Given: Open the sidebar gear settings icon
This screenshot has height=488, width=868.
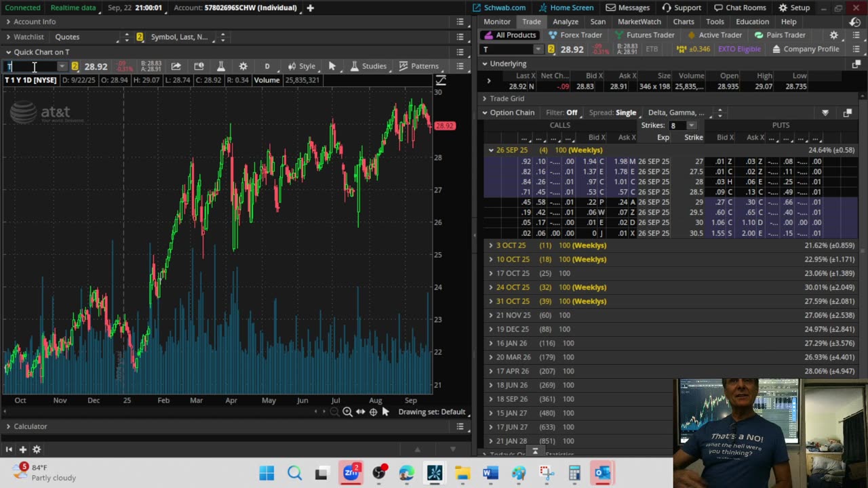Looking at the screenshot, I should tap(37, 449).
